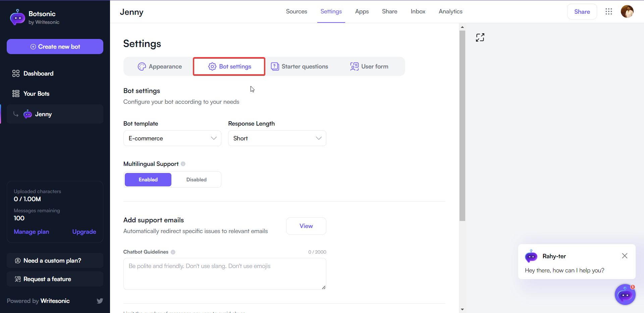Click the Jenny bot avatar icon
Image resolution: width=644 pixels, height=313 pixels.
point(27,114)
